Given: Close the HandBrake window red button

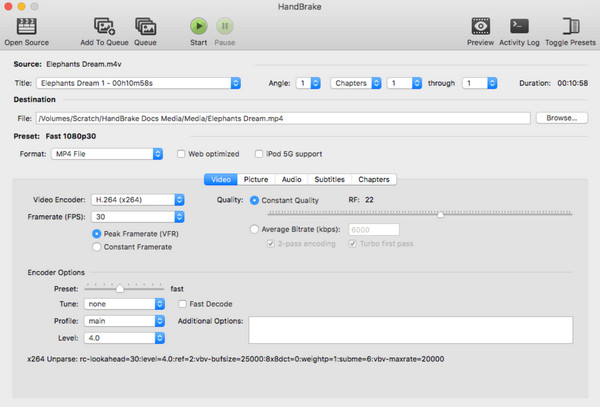Looking at the screenshot, I should (8, 6).
